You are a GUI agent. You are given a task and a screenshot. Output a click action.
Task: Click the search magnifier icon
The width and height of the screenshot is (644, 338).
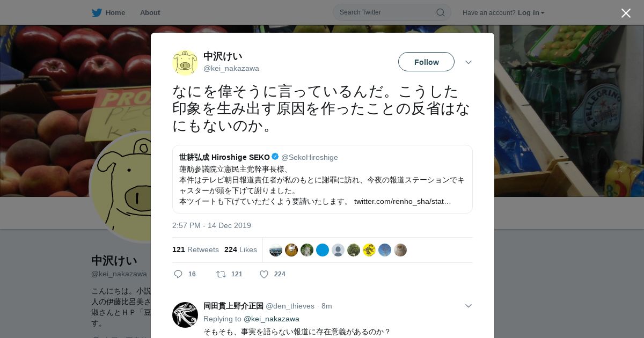point(440,12)
